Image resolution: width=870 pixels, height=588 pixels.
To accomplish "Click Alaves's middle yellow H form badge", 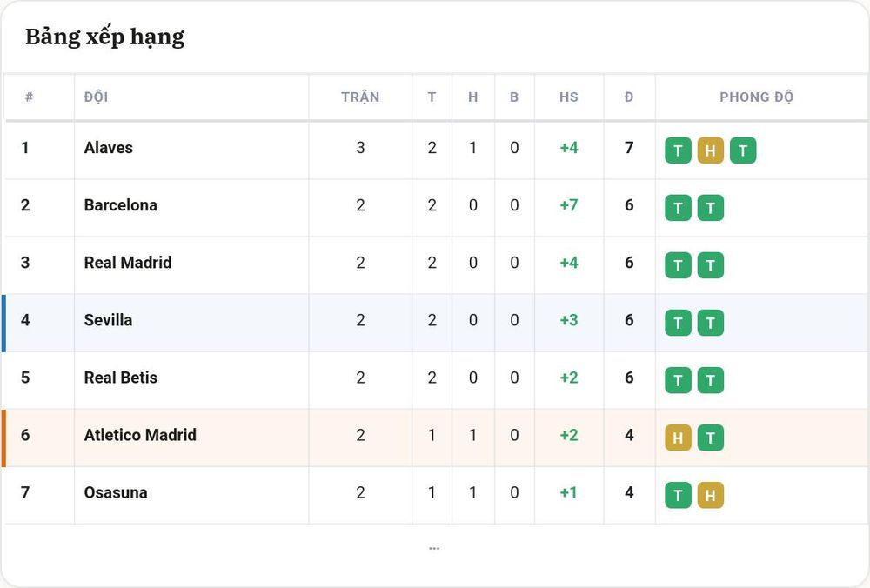I will point(710,150).
